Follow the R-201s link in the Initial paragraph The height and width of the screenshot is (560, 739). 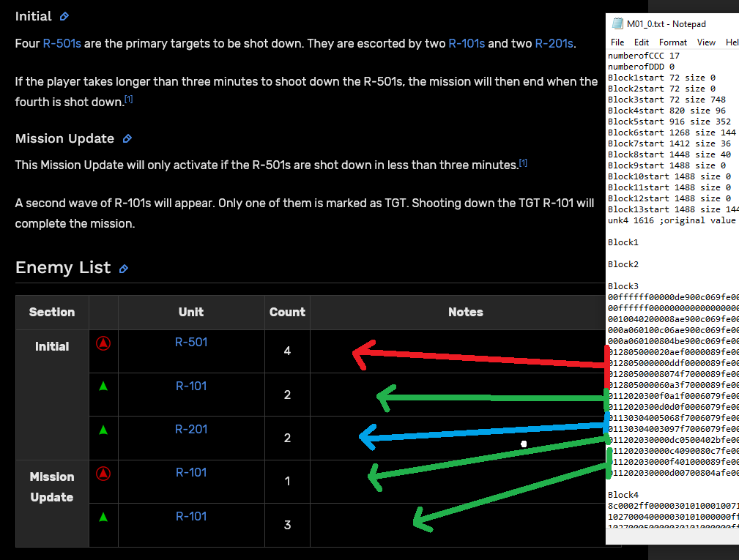coord(554,44)
